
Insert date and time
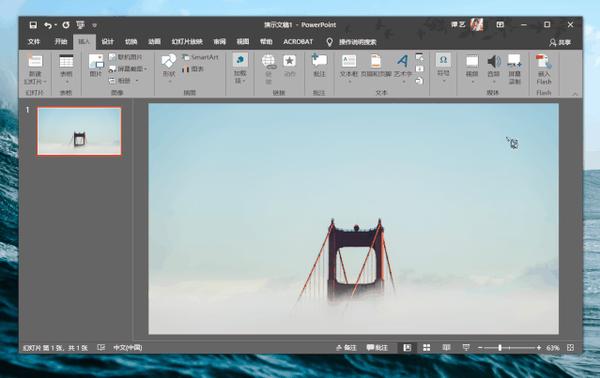(x=420, y=57)
